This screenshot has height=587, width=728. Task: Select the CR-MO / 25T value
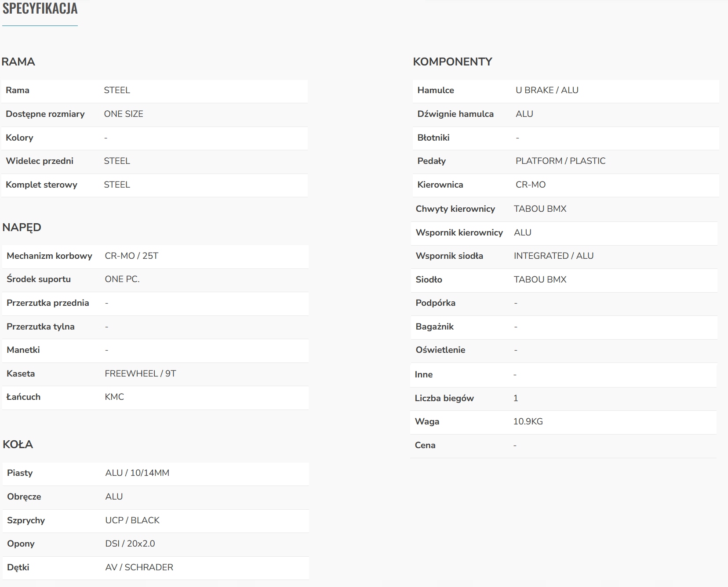(131, 256)
